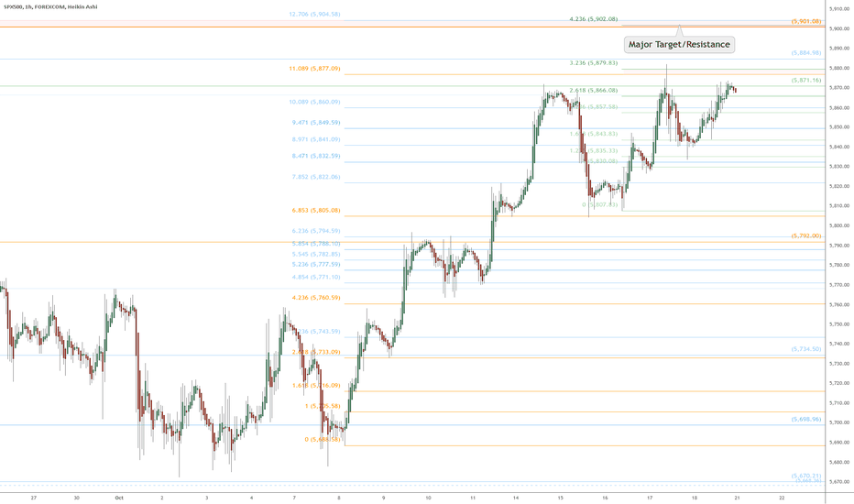Select 5,800.00 on the price axis
The width and height of the screenshot is (854, 504).
pyautogui.click(x=839, y=225)
